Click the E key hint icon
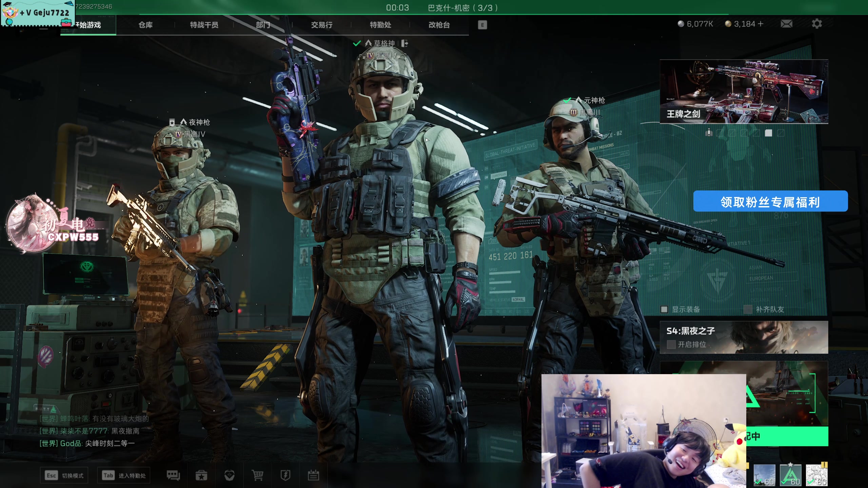 pos(482,25)
